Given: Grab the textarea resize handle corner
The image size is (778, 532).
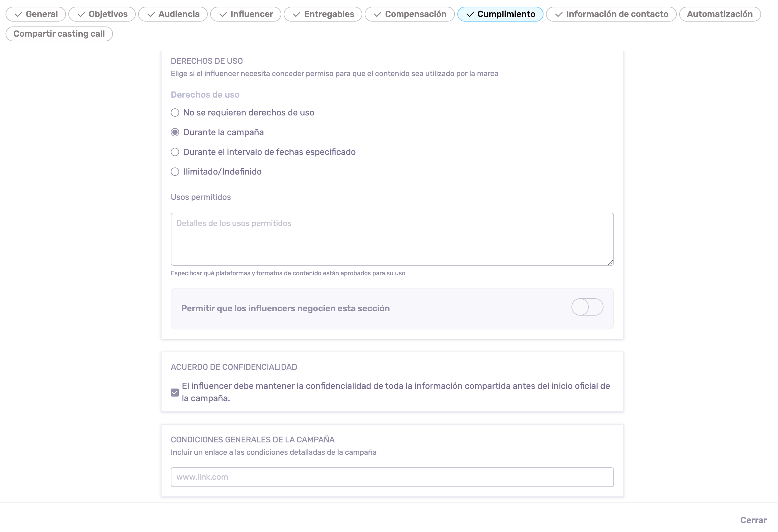Looking at the screenshot, I should click(x=610, y=263).
